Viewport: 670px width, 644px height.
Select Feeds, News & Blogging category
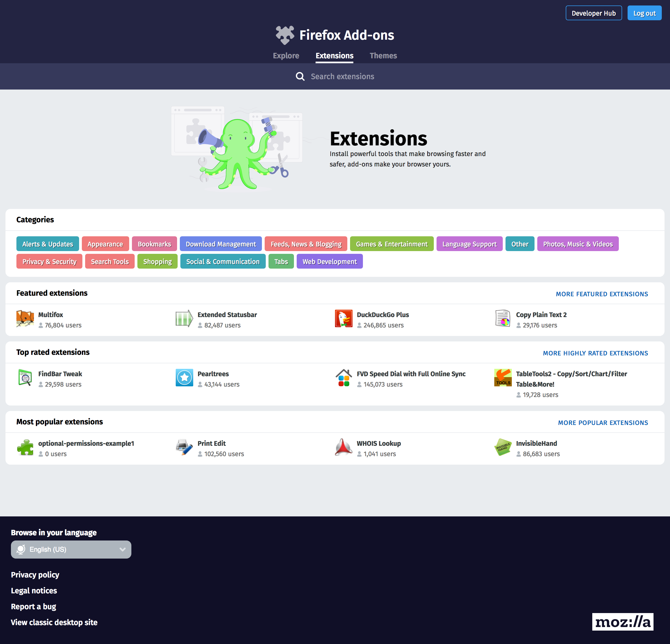coord(306,244)
